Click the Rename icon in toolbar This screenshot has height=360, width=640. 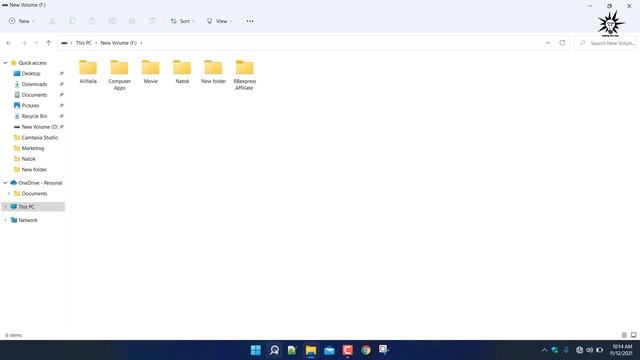tap(112, 21)
